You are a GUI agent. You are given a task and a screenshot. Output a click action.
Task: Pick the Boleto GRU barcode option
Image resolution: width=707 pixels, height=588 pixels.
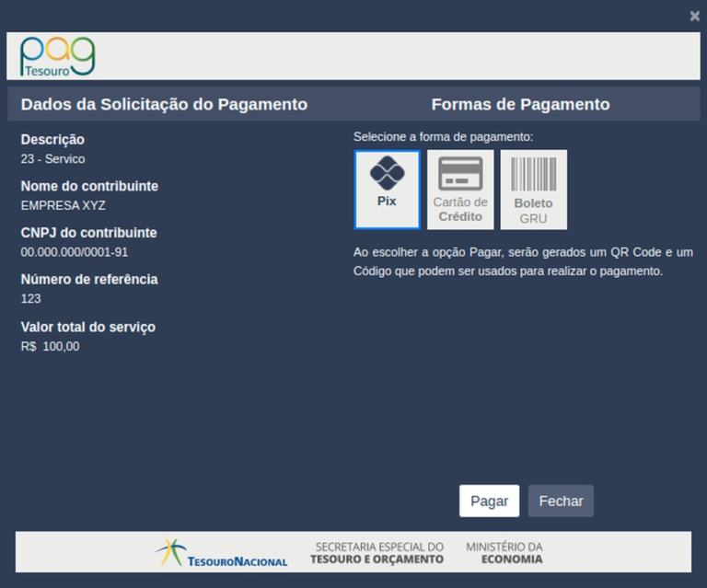tap(533, 189)
